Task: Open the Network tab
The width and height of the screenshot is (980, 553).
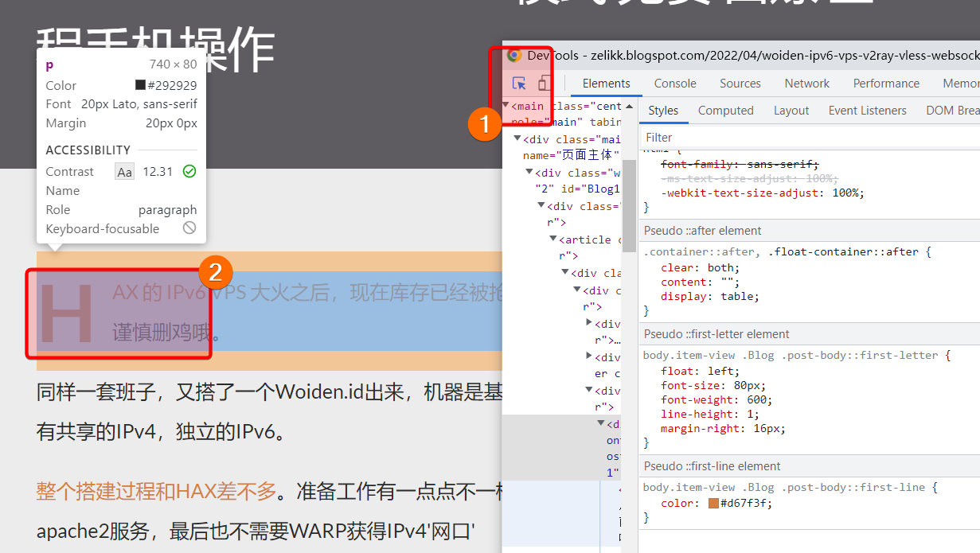Action: (806, 84)
